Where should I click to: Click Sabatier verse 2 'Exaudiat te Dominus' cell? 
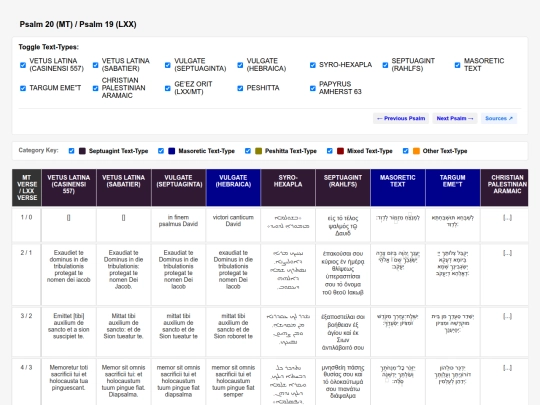pos(124,274)
